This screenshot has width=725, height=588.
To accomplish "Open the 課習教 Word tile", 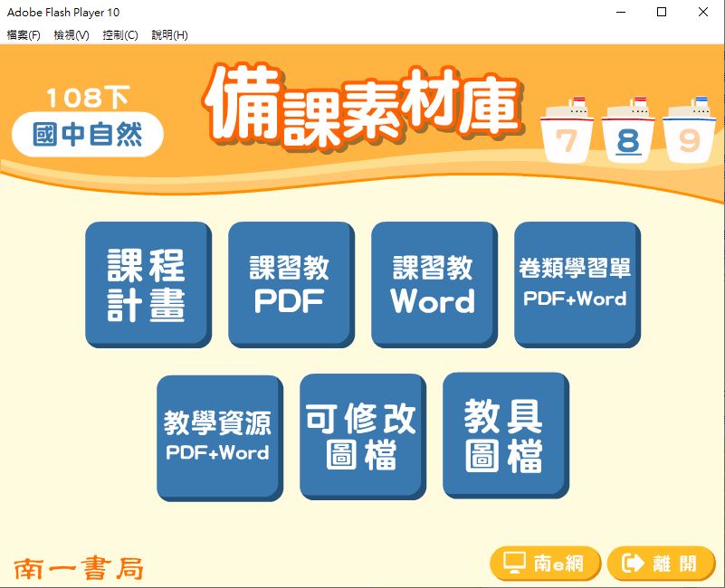I will pyautogui.click(x=434, y=284).
